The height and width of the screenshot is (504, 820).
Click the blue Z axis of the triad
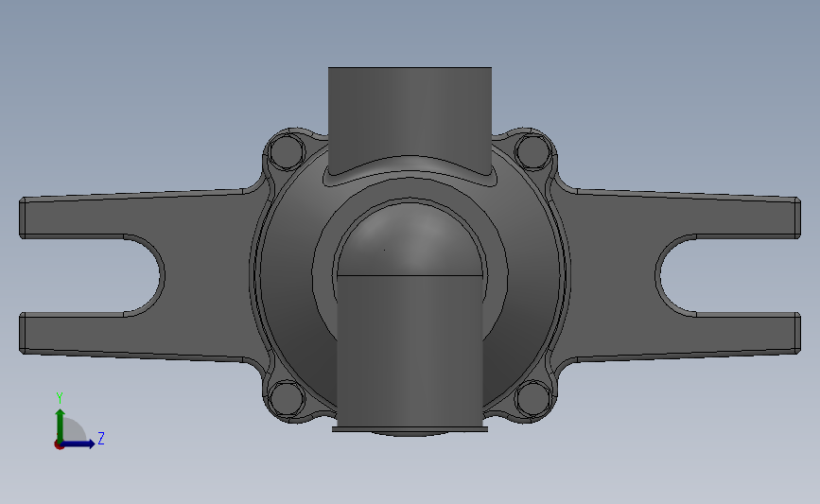(79, 443)
